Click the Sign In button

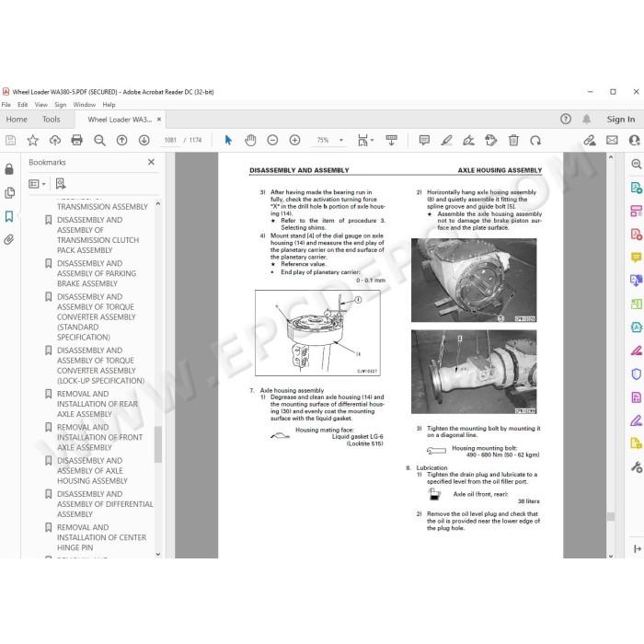coord(621,119)
